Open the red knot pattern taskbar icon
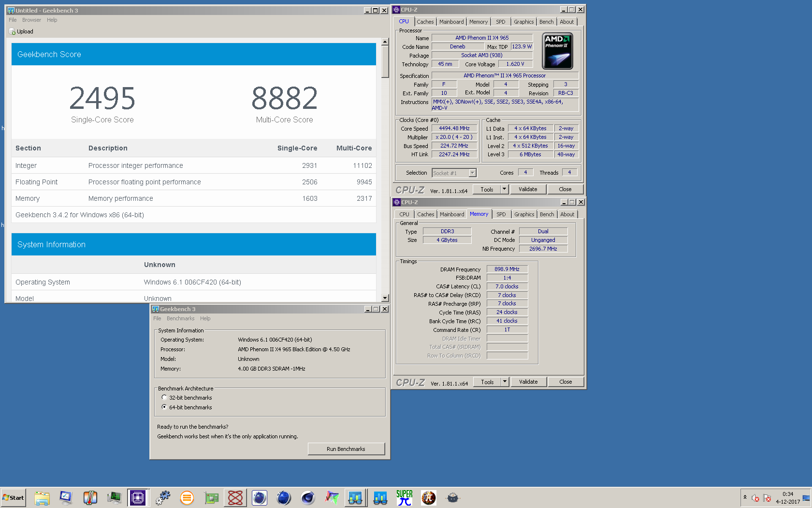Screen dimensions: 812x508 (x=235, y=497)
